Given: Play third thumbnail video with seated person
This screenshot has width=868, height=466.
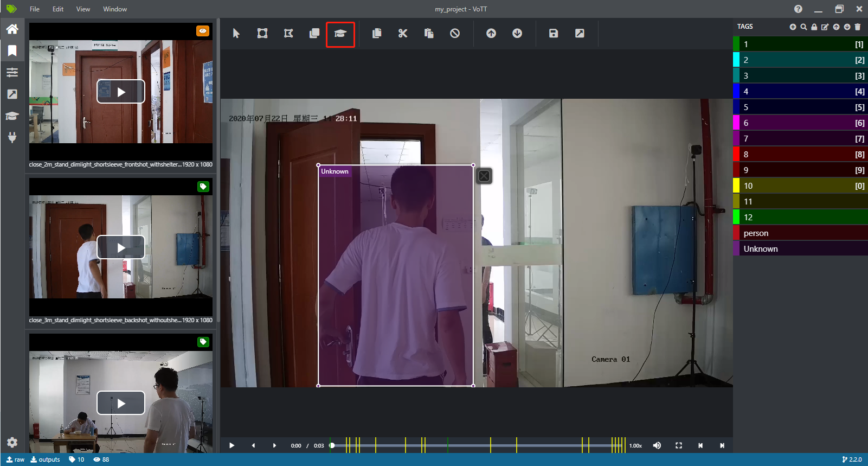Looking at the screenshot, I should tap(121, 403).
